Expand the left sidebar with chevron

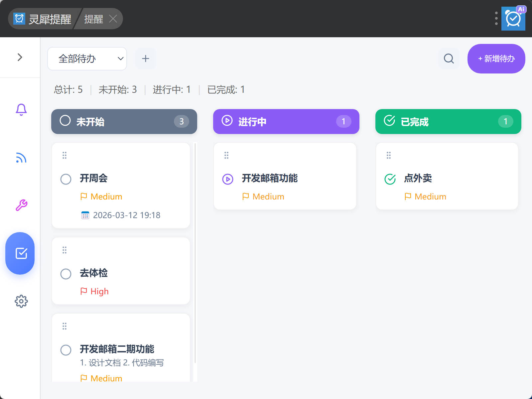point(20,57)
